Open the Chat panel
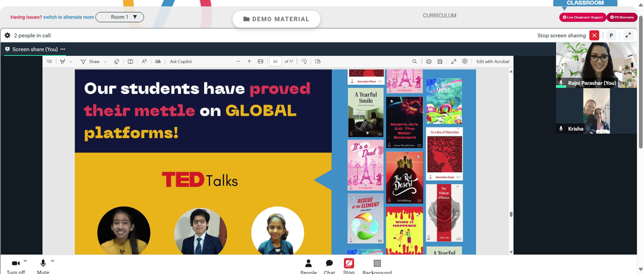The width and height of the screenshot is (644, 274). click(329, 266)
